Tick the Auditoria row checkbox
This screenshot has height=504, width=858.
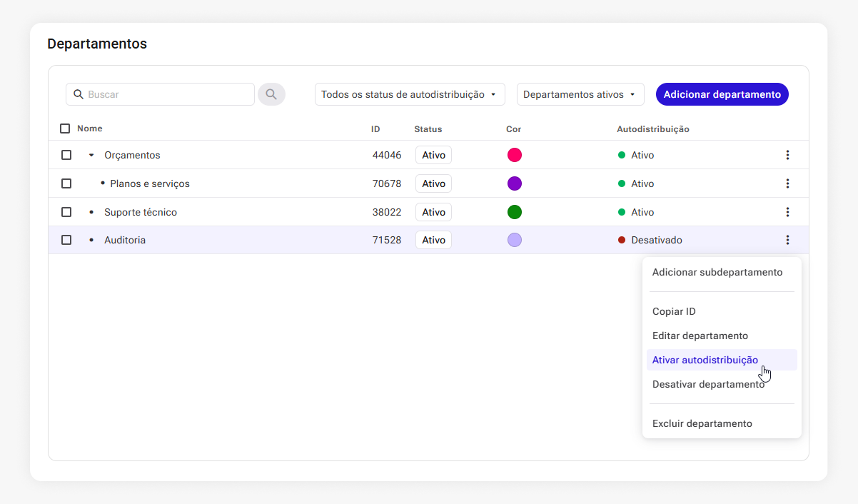pos(66,240)
